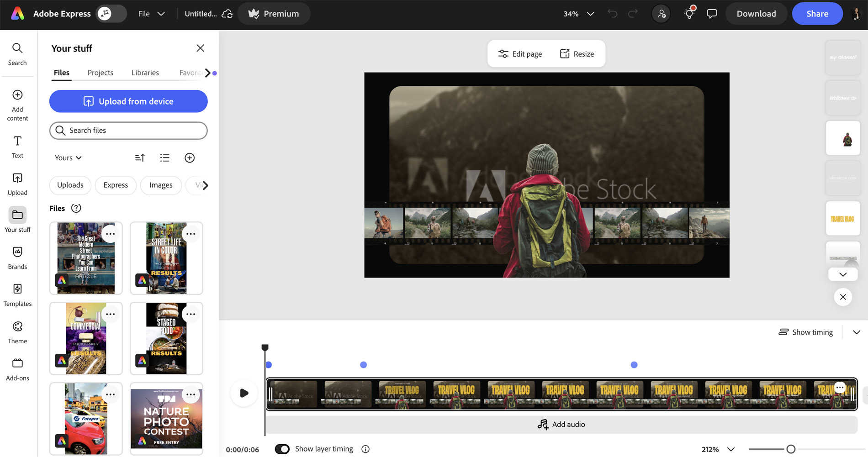Click the comments speech bubble icon
The height and width of the screenshot is (457, 868).
point(712,14)
